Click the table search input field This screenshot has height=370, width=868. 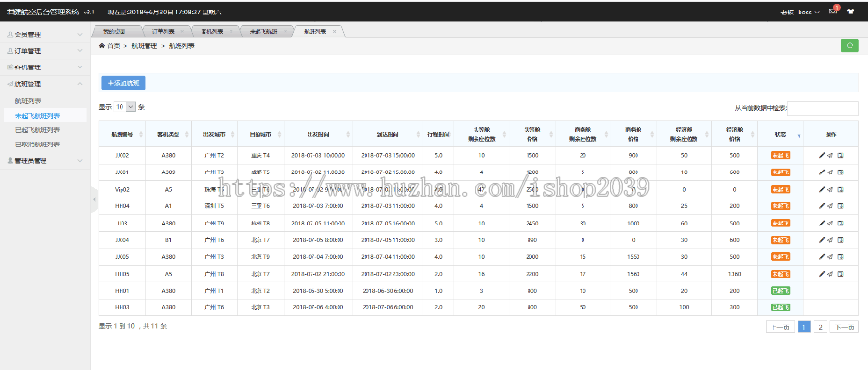click(824, 109)
